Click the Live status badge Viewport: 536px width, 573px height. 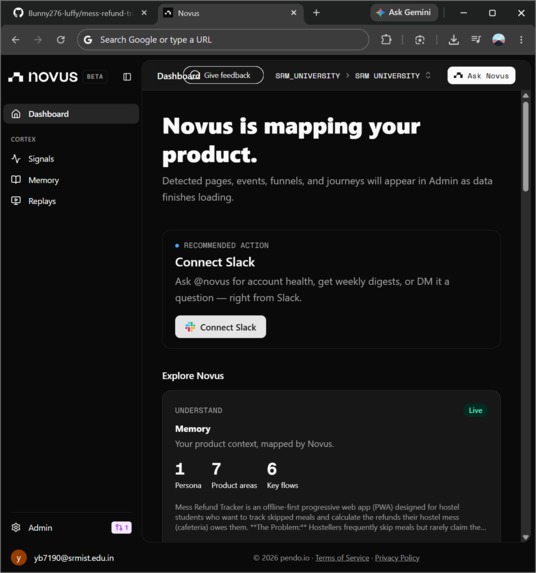tap(475, 411)
